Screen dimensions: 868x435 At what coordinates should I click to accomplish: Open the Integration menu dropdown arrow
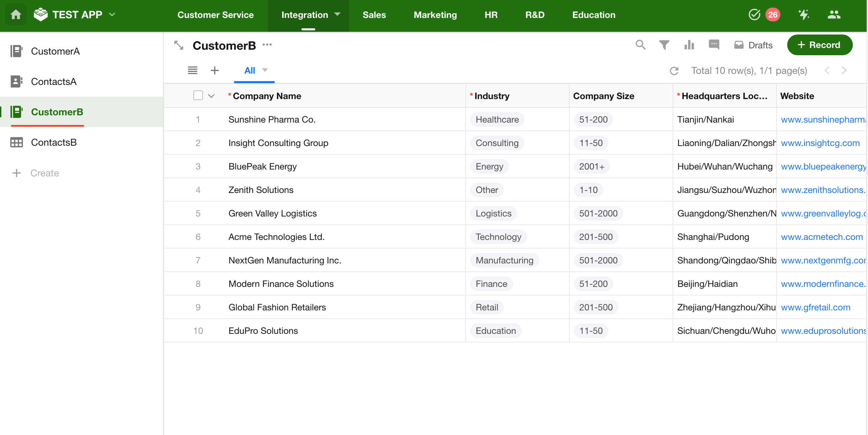[x=337, y=14]
